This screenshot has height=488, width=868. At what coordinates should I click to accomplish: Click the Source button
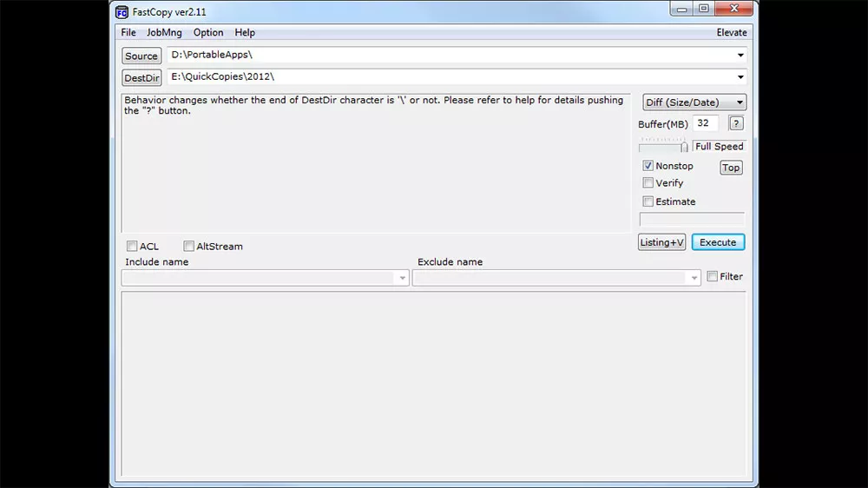(141, 56)
